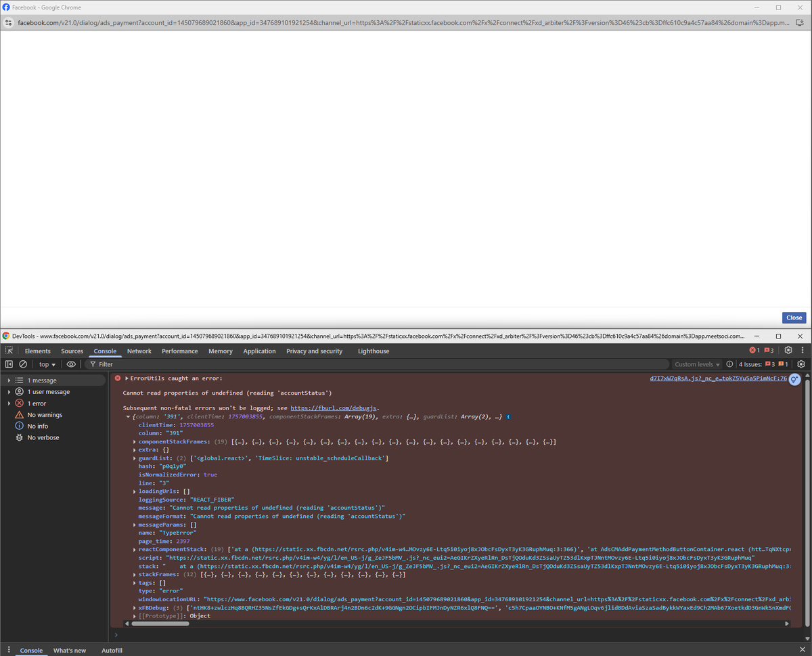Viewport: 812px width, 656px height.
Task: Activate the inspect element picker icon
Action: pos(9,351)
